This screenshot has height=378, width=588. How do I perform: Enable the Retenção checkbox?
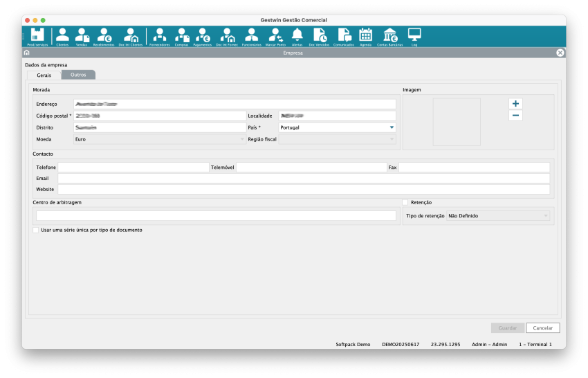pyautogui.click(x=405, y=202)
